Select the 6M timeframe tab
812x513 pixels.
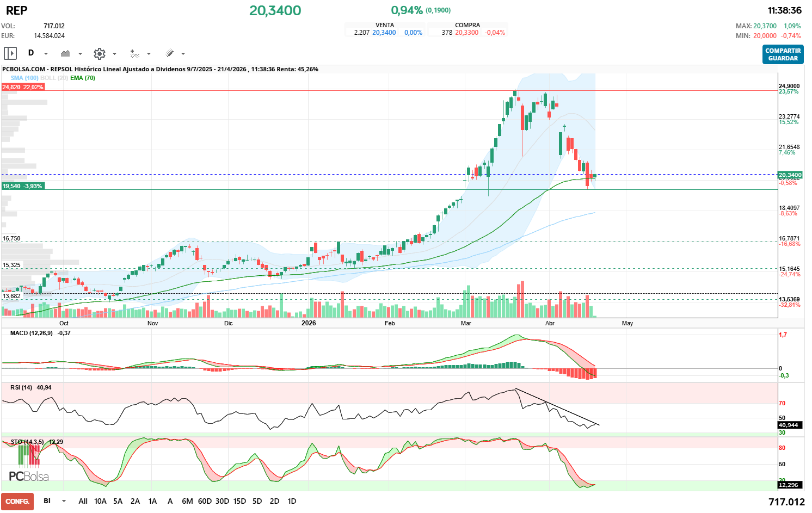(x=188, y=501)
